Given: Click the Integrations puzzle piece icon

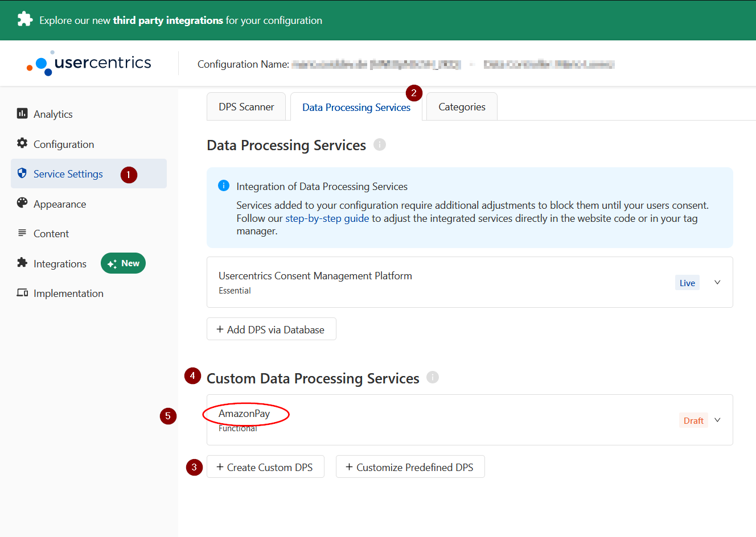Looking at the screenshot, I should (22, 263).
